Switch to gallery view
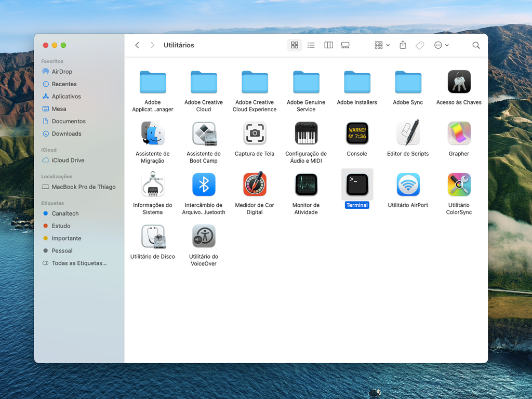This screenshot has width=532, height=399. tap(345, 45)
